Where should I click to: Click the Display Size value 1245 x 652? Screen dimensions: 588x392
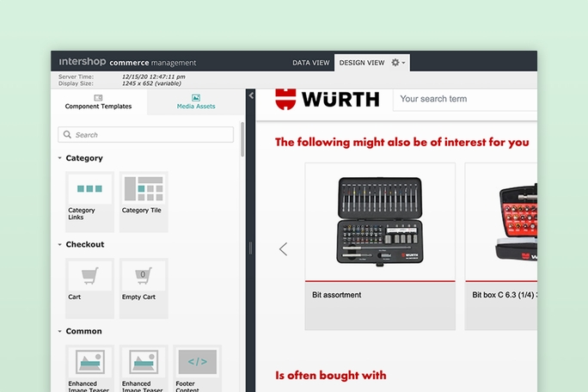tap(151, 83)
